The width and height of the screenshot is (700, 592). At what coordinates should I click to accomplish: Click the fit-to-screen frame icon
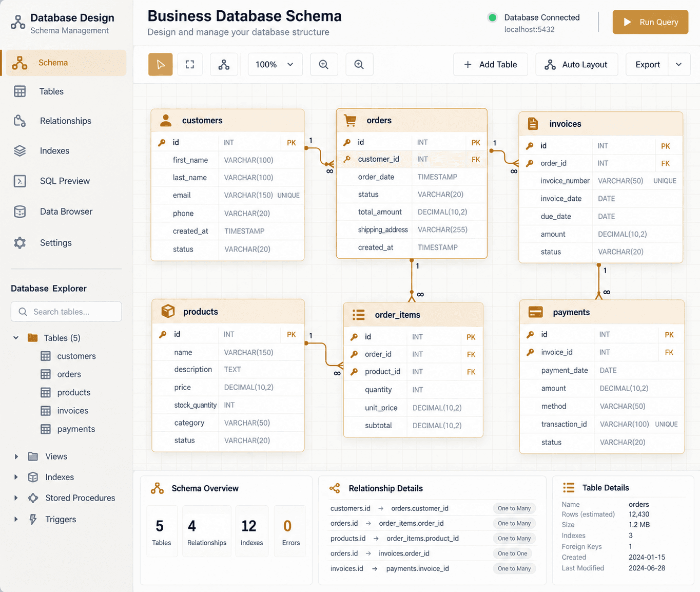pos(190,65)
